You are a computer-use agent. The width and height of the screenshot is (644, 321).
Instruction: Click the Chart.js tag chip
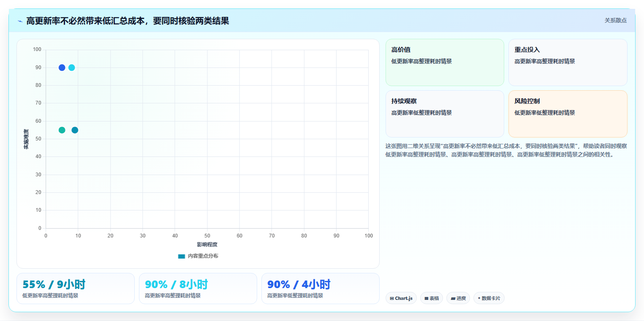tap(401, 298)
